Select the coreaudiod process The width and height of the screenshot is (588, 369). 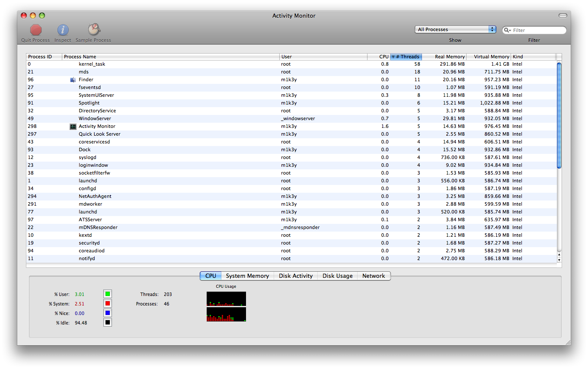(x=291, y=251)
